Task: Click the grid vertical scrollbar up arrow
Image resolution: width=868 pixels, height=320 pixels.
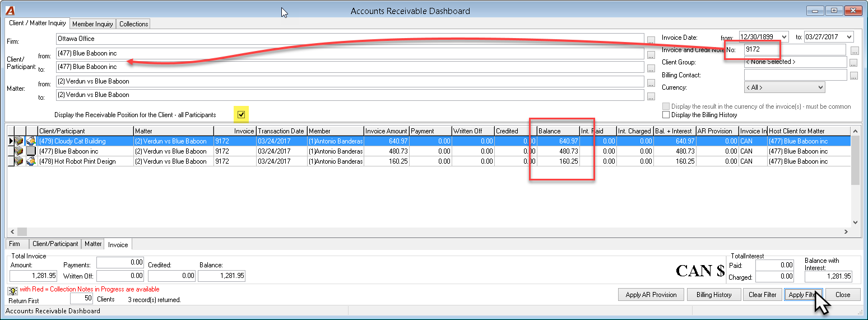Action: (x=855, y=131)
